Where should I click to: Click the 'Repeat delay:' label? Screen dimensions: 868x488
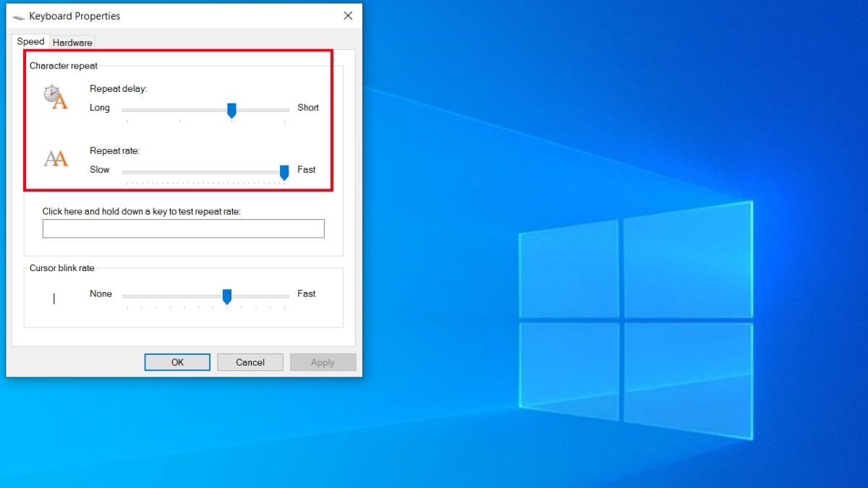click(118, 89)
